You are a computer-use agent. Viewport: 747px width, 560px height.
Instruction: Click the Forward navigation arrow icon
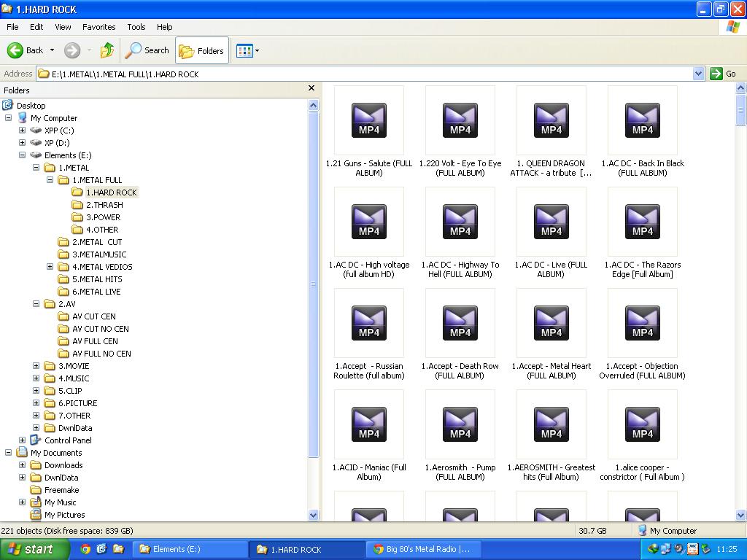tap(72, 50)
